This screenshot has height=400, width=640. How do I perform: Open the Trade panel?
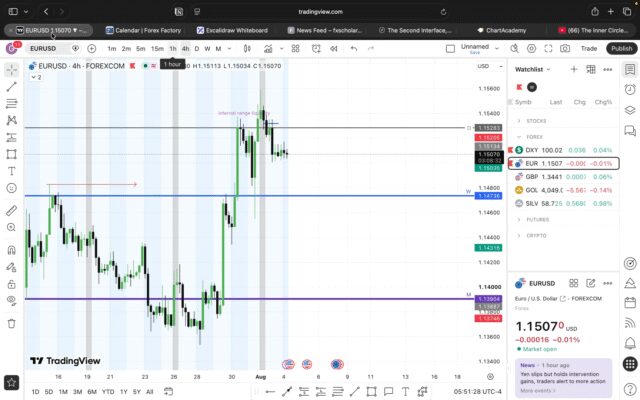589,49
